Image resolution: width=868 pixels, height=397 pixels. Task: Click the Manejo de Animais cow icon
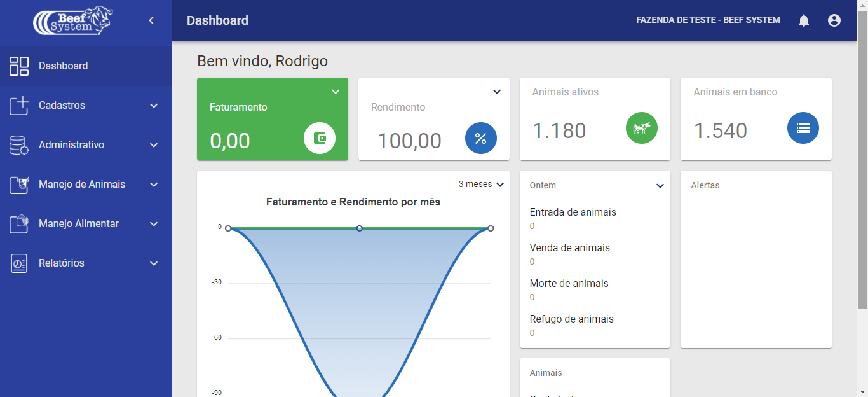point(19,185)
